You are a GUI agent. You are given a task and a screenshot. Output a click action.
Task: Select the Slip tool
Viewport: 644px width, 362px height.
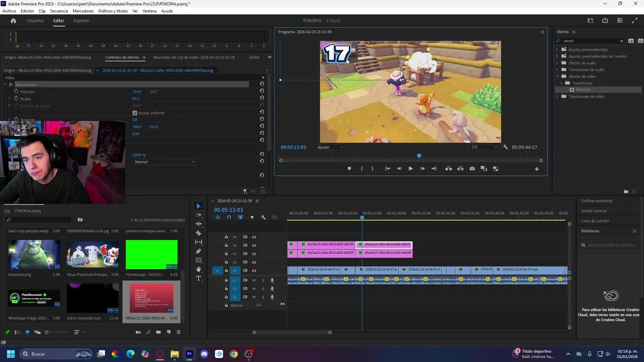coord(198,242)
